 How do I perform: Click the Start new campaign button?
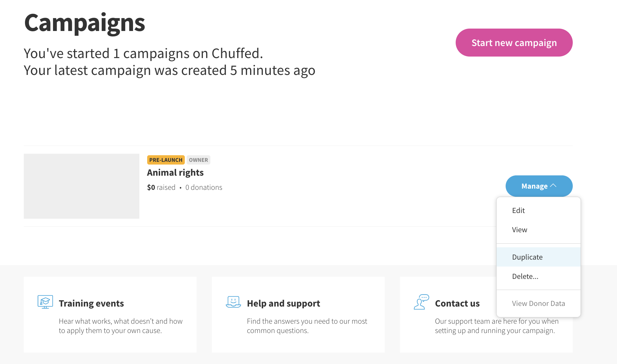[514, 43]
